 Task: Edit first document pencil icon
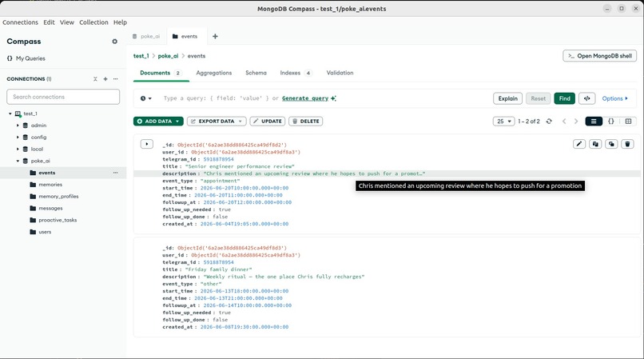[x=579, y=144]
